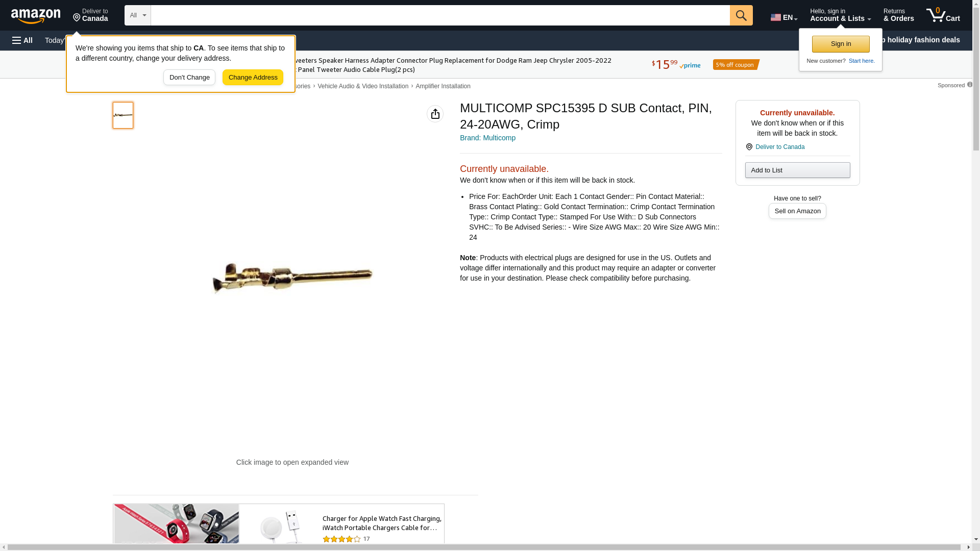Image resolution: width=980 pixels, height=551 pixels.
Task: Open the Amplifier Installation breadcrumb
Action: pos(443,86)
